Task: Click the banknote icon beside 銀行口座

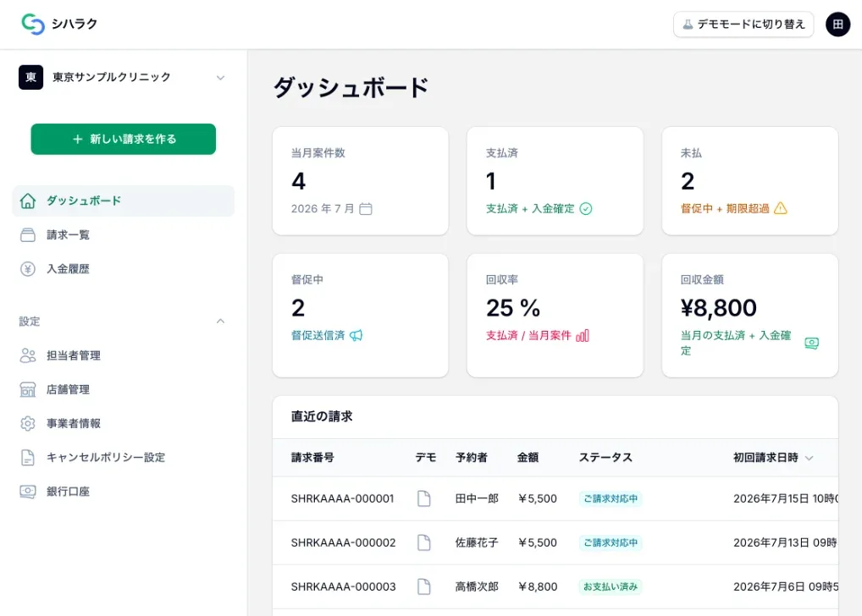Action: pyautogui.click(x=27, y=492)
